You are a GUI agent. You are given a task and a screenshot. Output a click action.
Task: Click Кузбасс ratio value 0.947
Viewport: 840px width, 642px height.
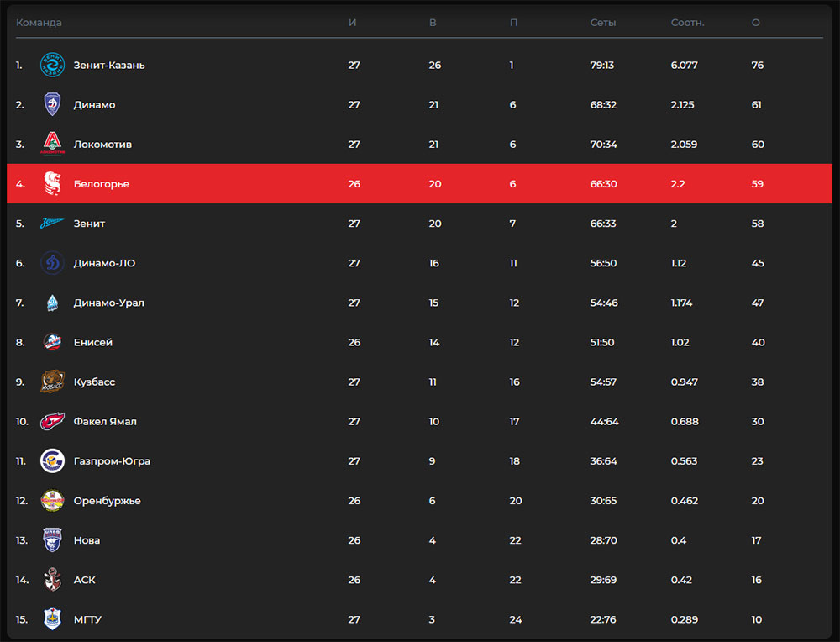pyautogui.click(x=684, y=382)
